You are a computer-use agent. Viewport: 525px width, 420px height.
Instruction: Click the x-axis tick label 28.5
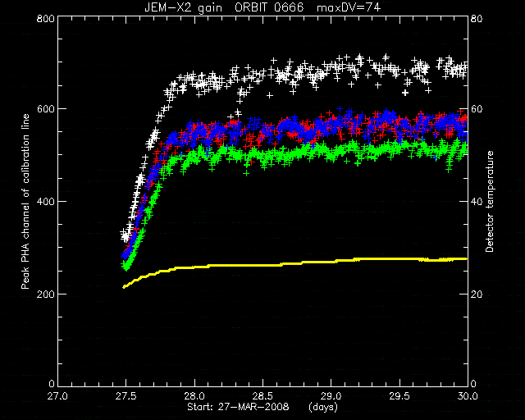(x=262, y=396)
